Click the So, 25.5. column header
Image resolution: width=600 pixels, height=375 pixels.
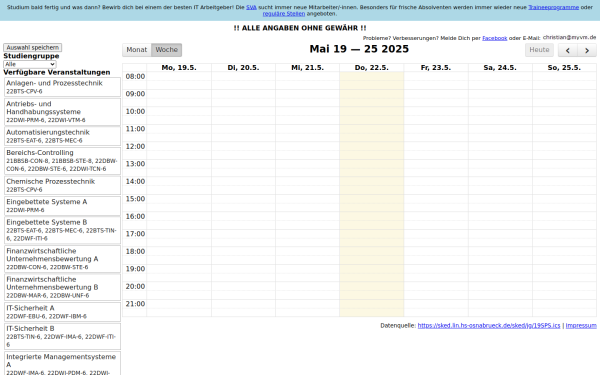(564, 68)
